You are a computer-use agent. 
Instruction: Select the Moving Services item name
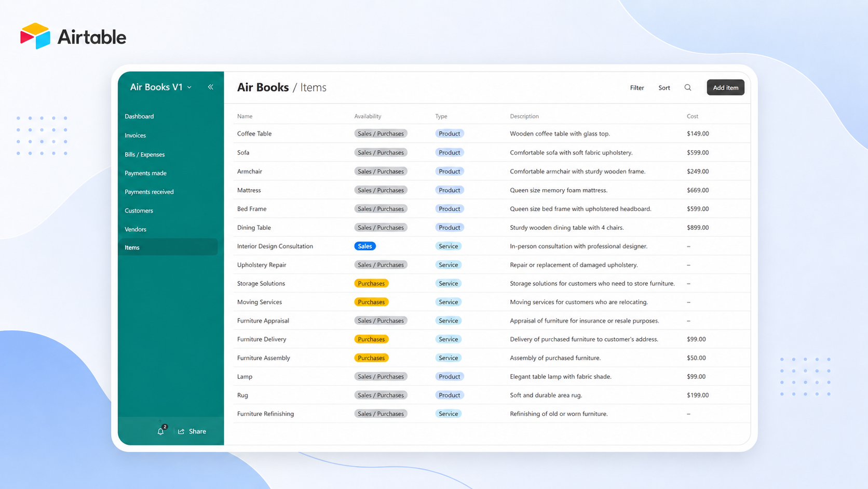point(259,302)
